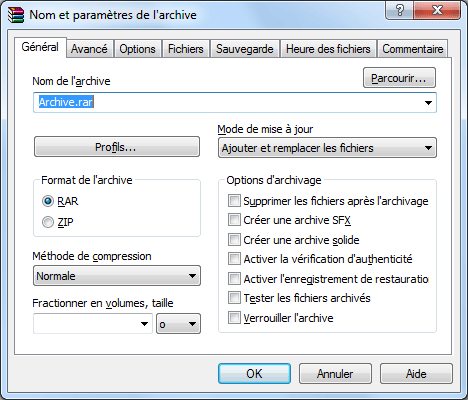The image size is (468, 400).
Task: Enable Supprimer les fichiers après l'archivage
Action: 234,201
